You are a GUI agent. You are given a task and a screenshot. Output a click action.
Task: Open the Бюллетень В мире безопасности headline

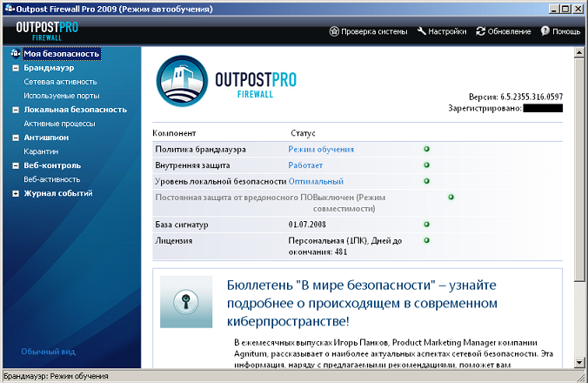point(362,303)
